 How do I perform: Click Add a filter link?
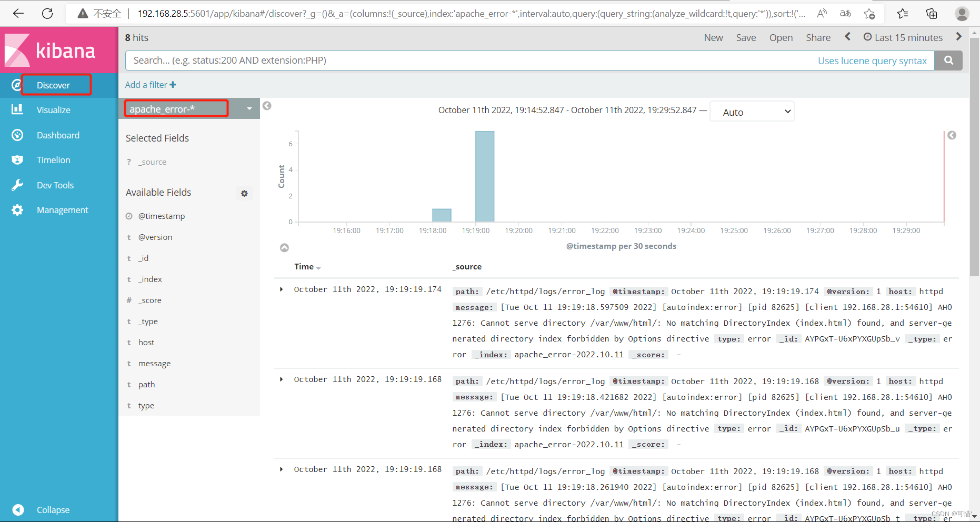(151, 85)
